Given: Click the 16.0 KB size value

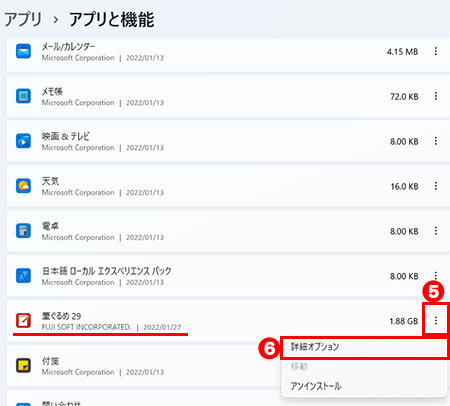Looking at the screenshot, I should tap(405, 186).
